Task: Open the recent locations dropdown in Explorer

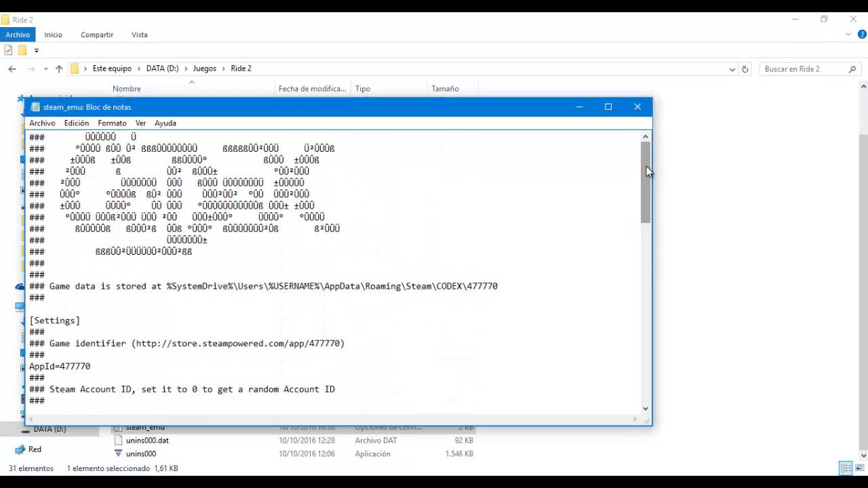Action: coord(46,68)
